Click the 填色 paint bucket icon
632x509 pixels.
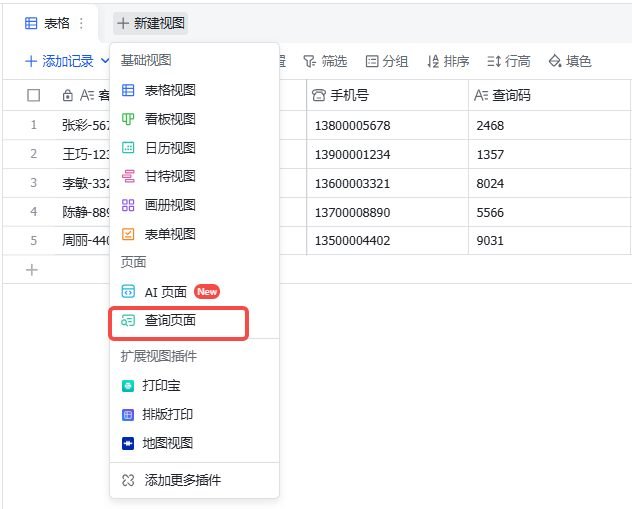[555, 61]
